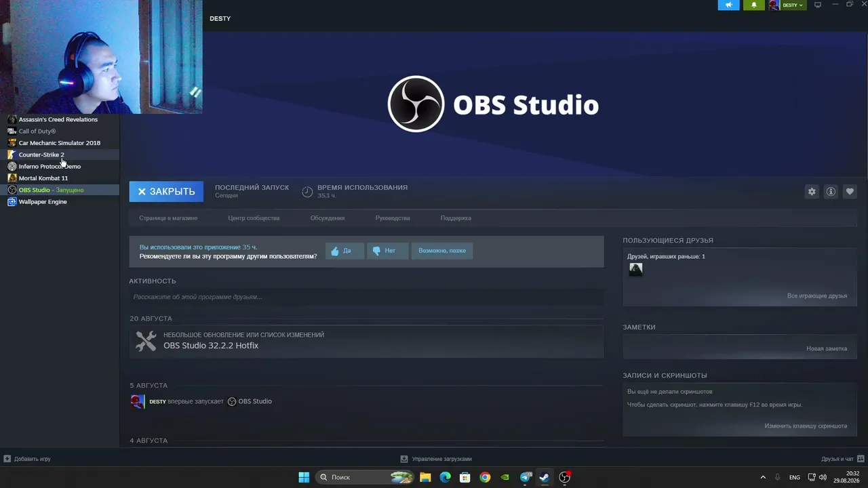Go to the Поддержка tab
This screenshot has width=868, height=488.
456,218
